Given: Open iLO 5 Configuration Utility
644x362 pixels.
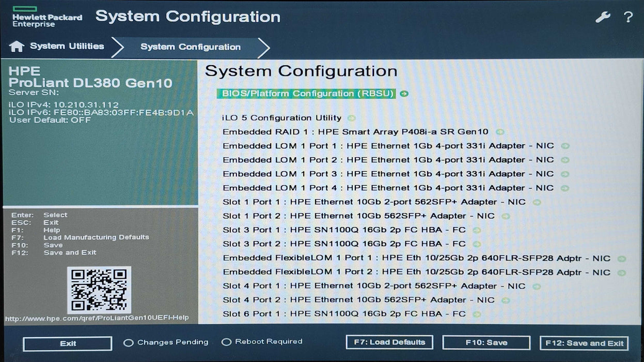Looking at the screenshot, I should coord(282,118).
